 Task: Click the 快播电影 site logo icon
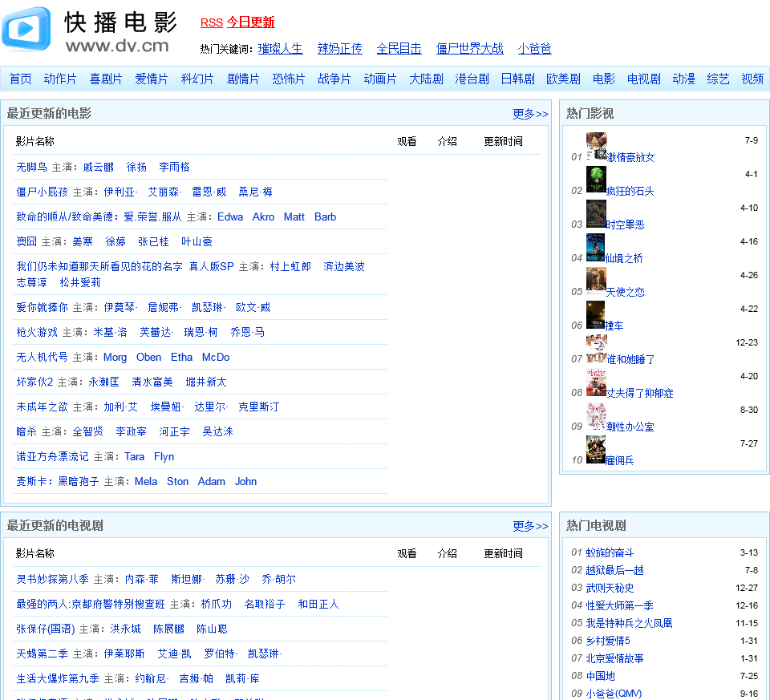[26, 30]
